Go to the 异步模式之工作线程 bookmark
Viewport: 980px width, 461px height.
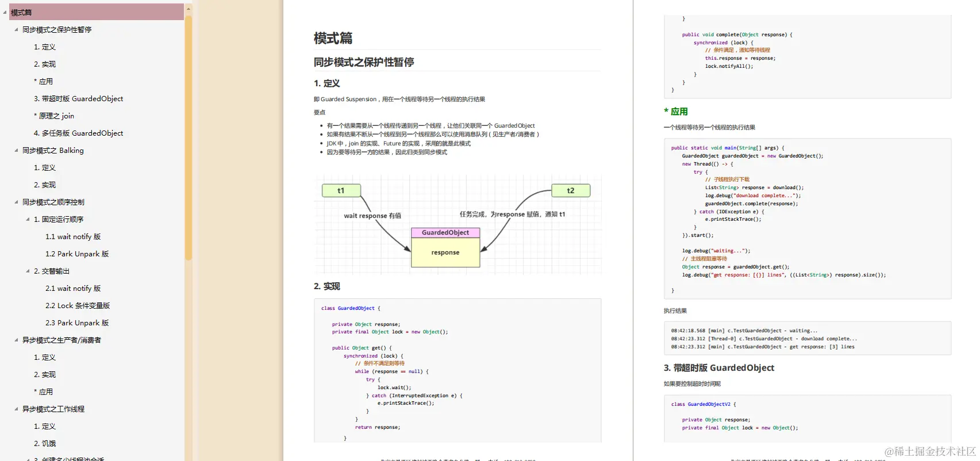53,409
